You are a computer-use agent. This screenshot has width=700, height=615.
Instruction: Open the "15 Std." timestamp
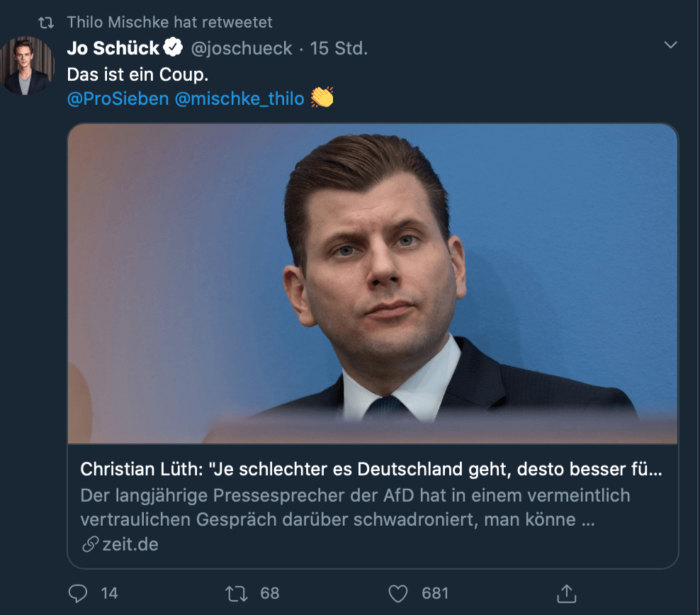pos(339,48)
